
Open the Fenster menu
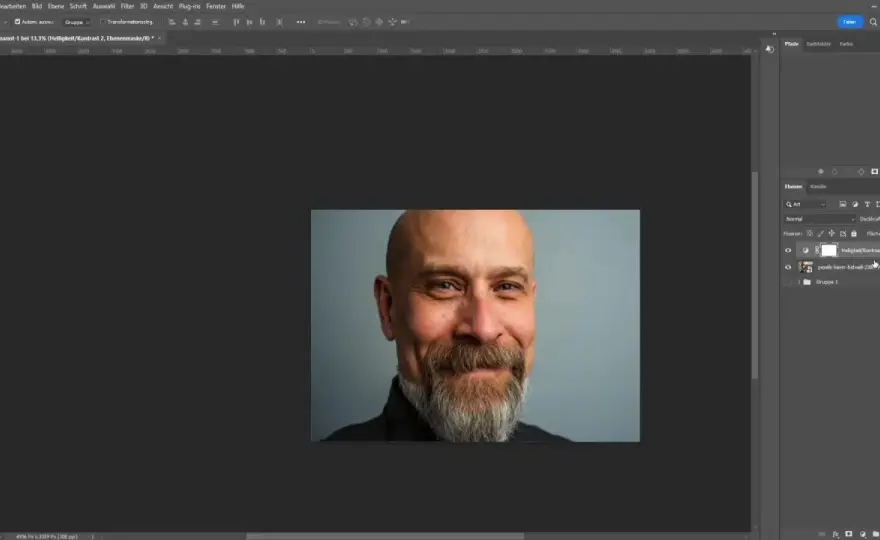tap(216, 6)
